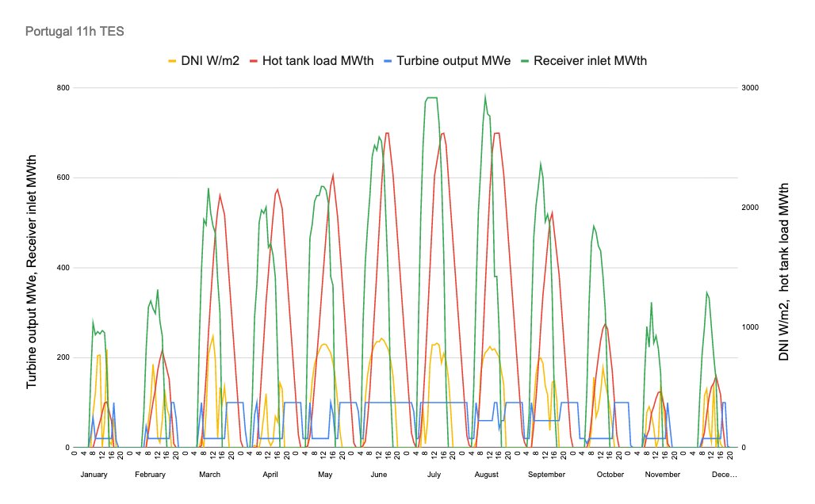Click the right axis value 2000

click(x=749, y=208)
